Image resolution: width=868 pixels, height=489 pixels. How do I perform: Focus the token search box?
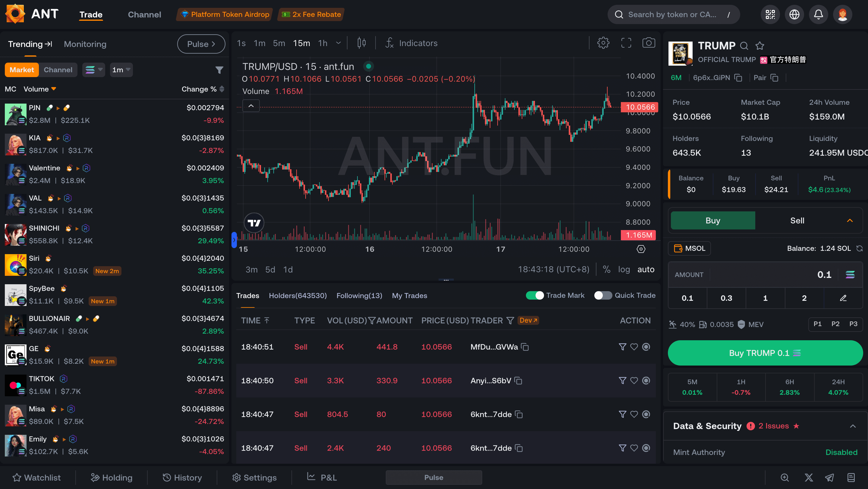673,14
